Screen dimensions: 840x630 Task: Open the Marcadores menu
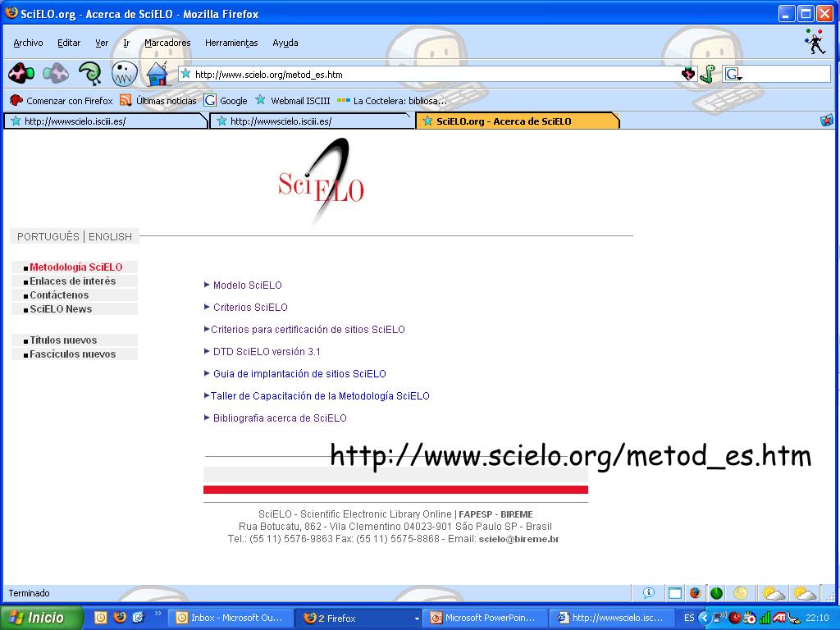[167, 43]
